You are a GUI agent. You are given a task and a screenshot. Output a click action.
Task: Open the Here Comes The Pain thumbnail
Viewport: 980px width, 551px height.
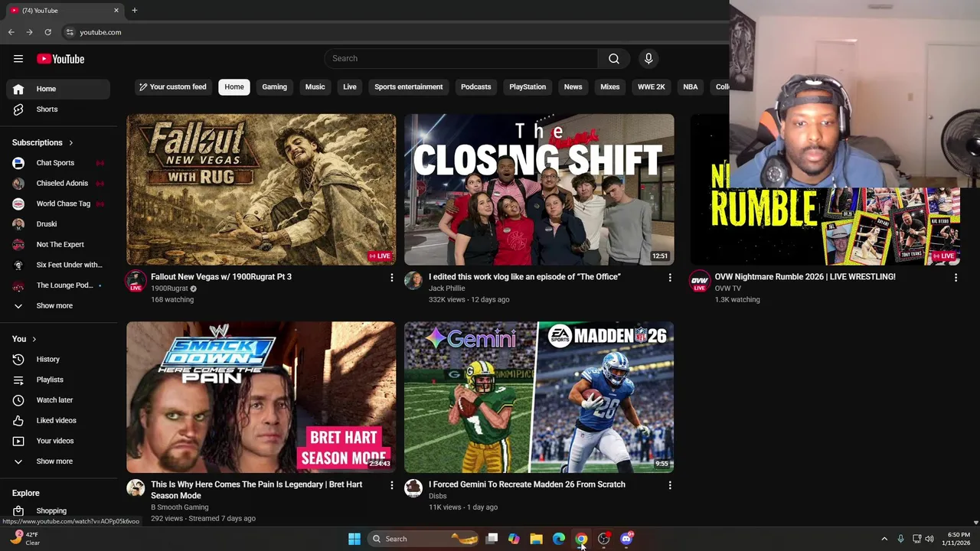click(x=261, y=397)
